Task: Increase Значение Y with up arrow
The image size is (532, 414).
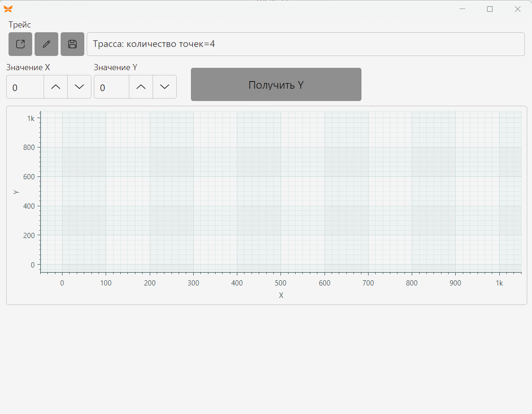Action: pos(141,87)
